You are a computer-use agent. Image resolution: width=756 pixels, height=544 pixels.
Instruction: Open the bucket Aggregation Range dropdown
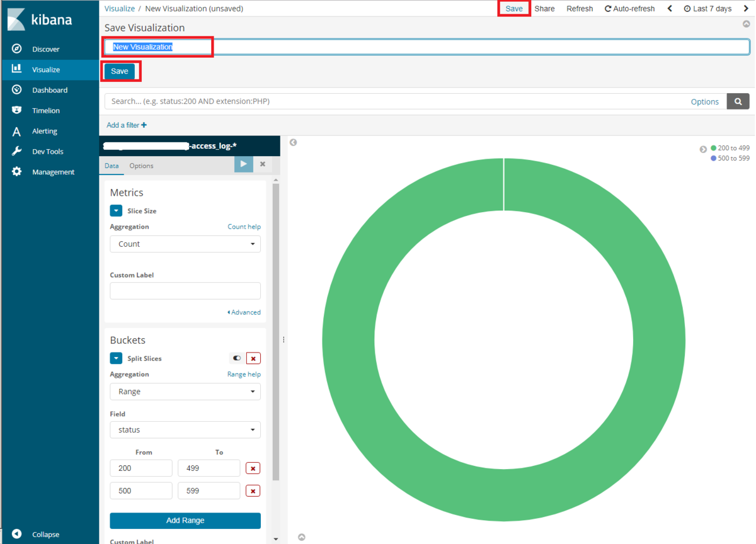point(185,392)
